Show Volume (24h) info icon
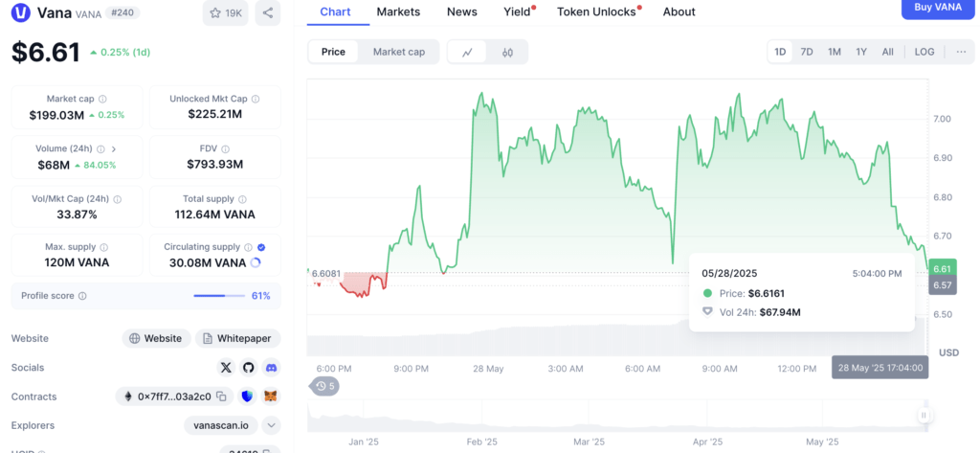This screenshot has height=453, width=980. click(100, 148)
